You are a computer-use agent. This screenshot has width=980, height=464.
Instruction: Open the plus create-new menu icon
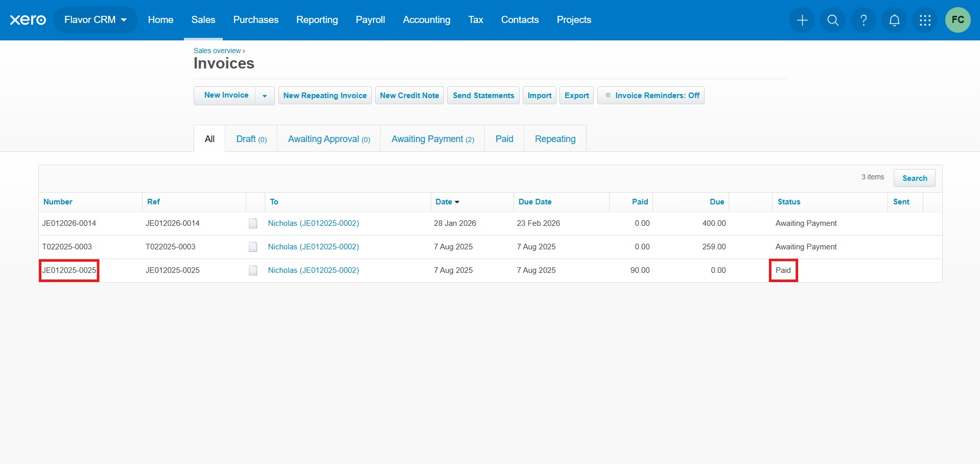[802, 20]
